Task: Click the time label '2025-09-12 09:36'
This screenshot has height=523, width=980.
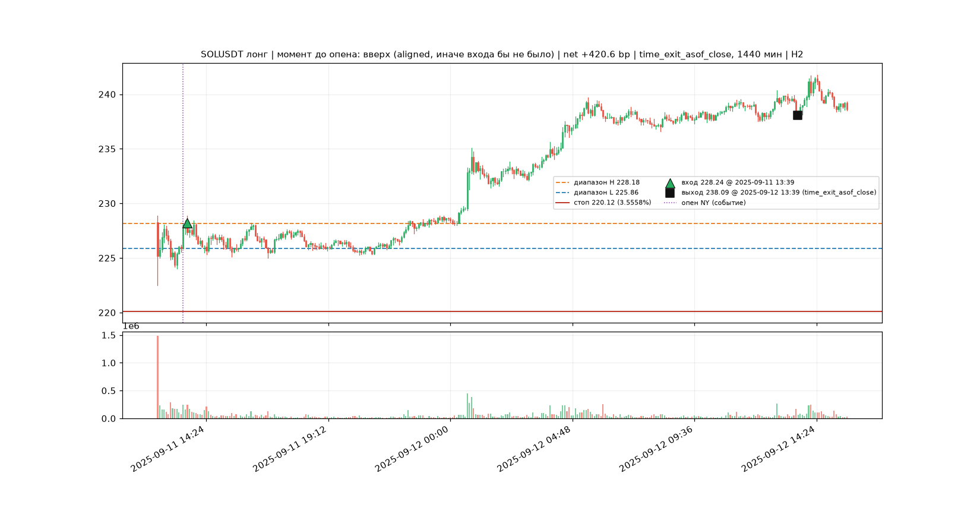Action: [656, 449]
